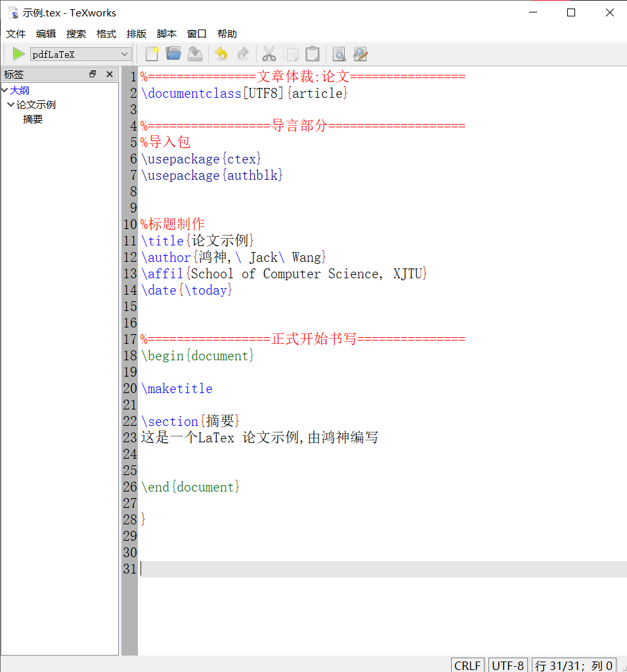Click CRLF line ending indicator
Screen dimensions: 627x672
467,665
